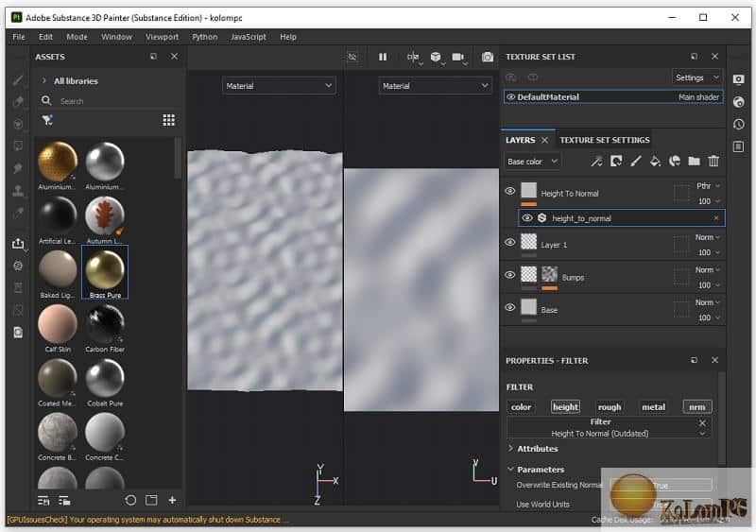Select the Brass Pure material thumbnail

point(105,272)
